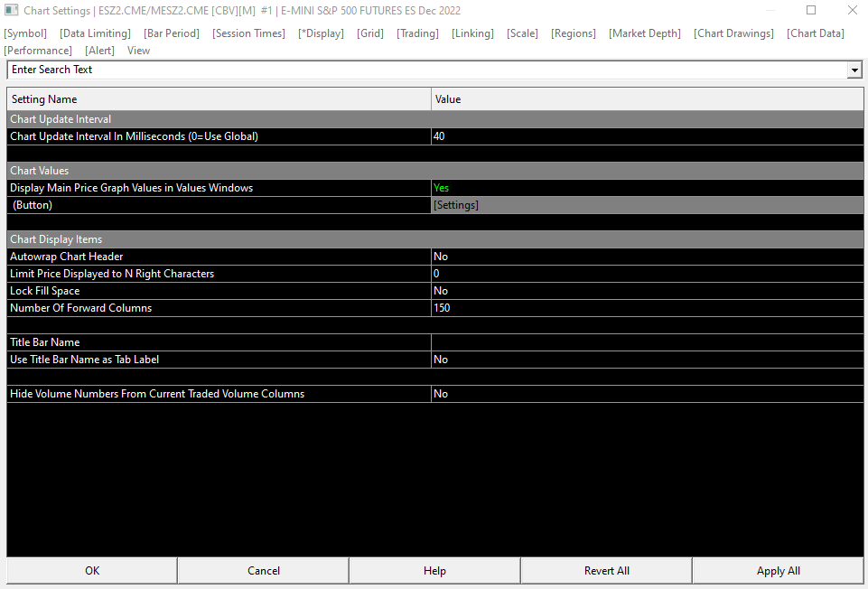Open the [Settings] button for Chart Values
Image resolution: width=868 pixels, height=589 pixels.
647,205
